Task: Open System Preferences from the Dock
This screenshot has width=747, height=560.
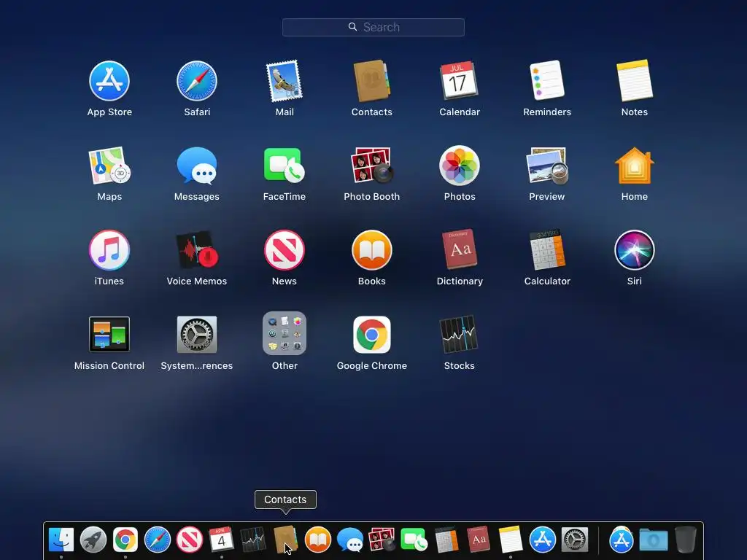Action: click(575, 540)
